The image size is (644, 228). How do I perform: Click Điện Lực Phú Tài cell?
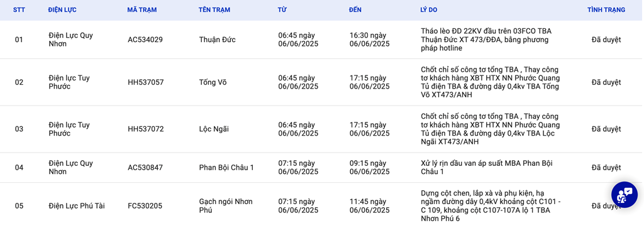[77, 206]
